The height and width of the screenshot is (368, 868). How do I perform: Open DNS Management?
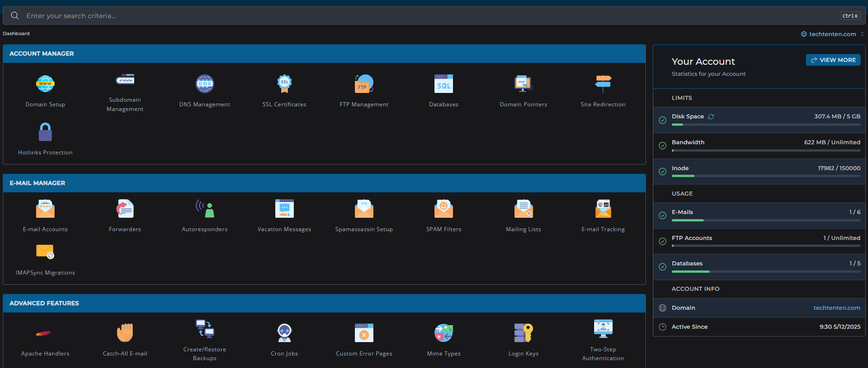point(205,84)
